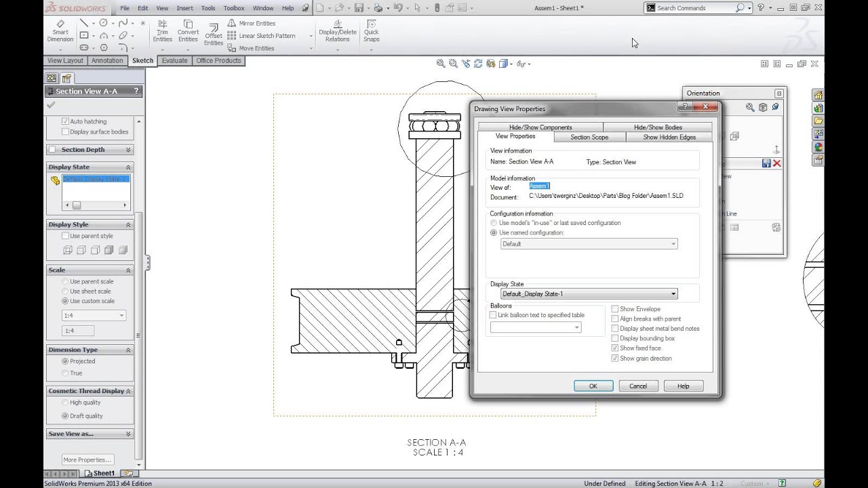Collapse Cosmetic Thread Display section

click(127, 391)
